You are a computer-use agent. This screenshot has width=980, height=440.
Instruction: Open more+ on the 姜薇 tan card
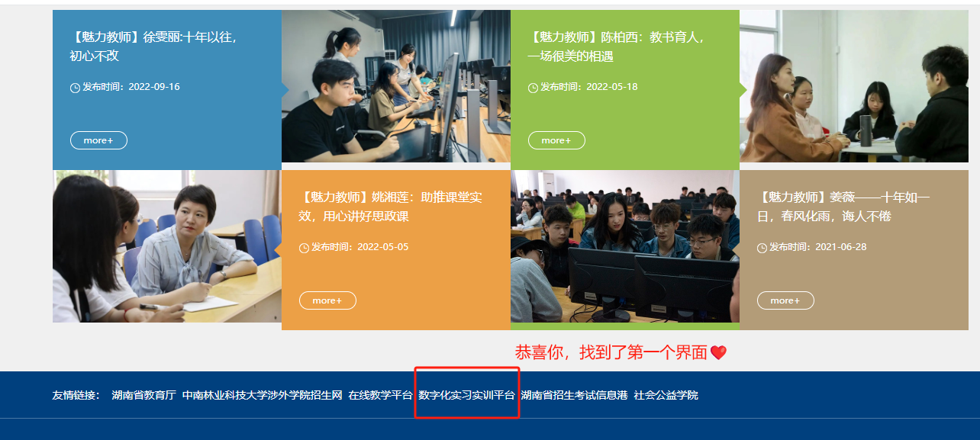tap(785, 300)
